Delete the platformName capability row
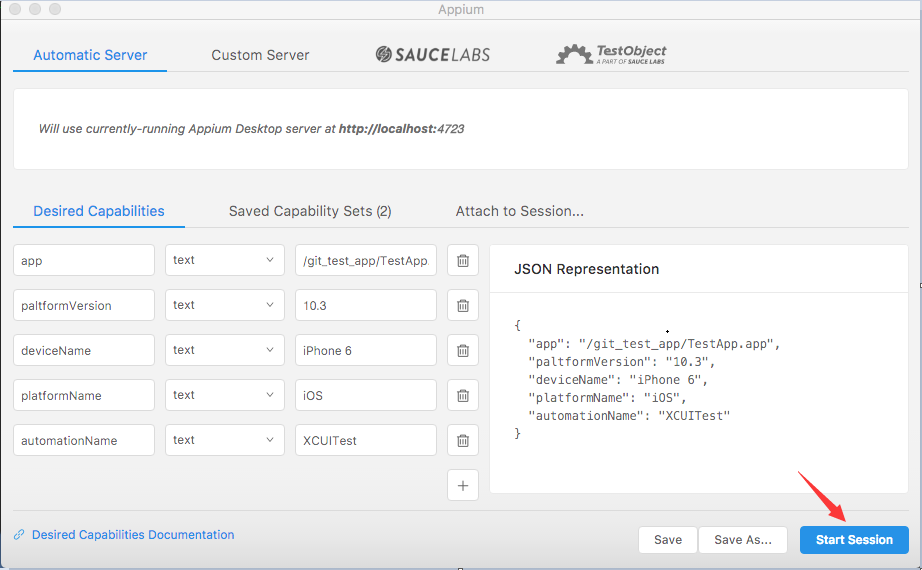The width and height of the screenshot is (922, 570). [x=462, y=395]
